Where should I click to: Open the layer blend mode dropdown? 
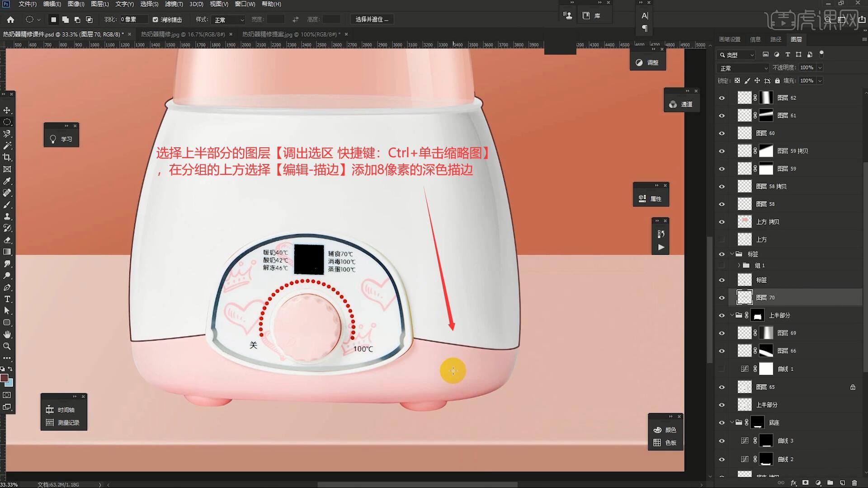743,68
